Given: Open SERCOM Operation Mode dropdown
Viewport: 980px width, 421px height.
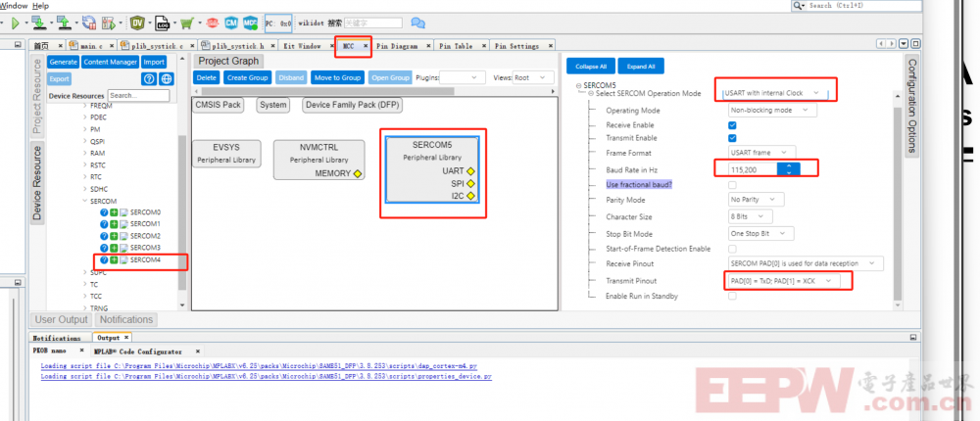Looking at the screenshot, I should coord(774,93).
